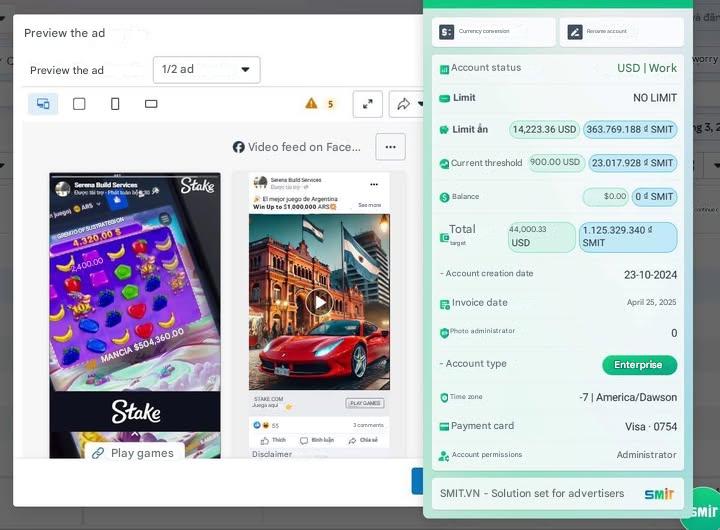Click the warning count 5 badge
The width and height of the screenshot is (720, 530).
pos(330,104)
